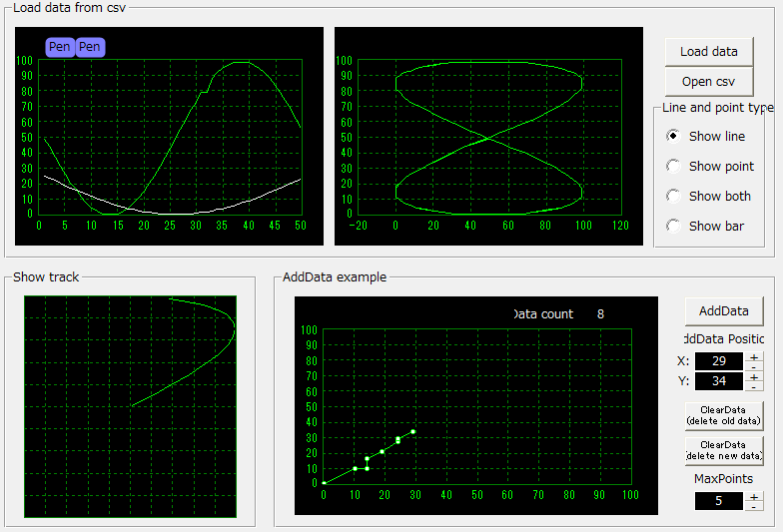The image size is (783, 532).
Task: Click the AddData button
Action: pyautogui.click(x=723, y=311)
